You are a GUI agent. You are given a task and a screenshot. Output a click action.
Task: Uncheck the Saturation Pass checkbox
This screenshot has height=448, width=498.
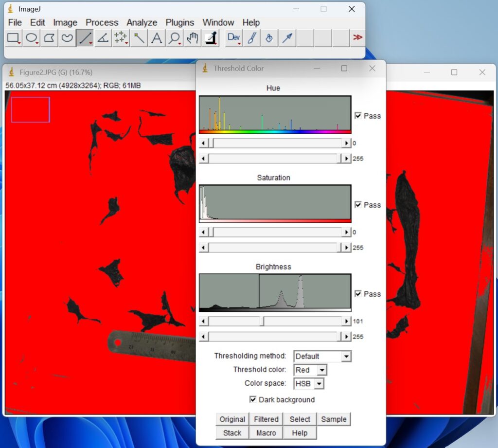click(x=358, y=205)
